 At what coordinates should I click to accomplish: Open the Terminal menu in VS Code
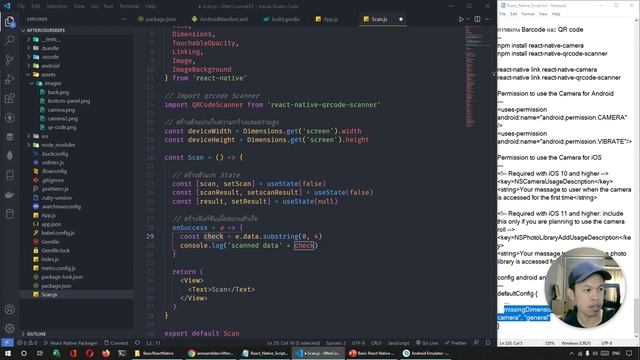(129, 6)
